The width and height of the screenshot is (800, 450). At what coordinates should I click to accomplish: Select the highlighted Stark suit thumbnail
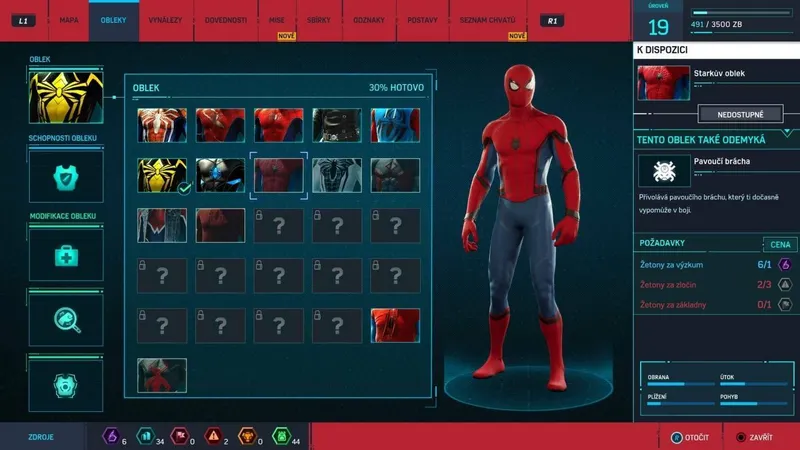pos(279,175)
